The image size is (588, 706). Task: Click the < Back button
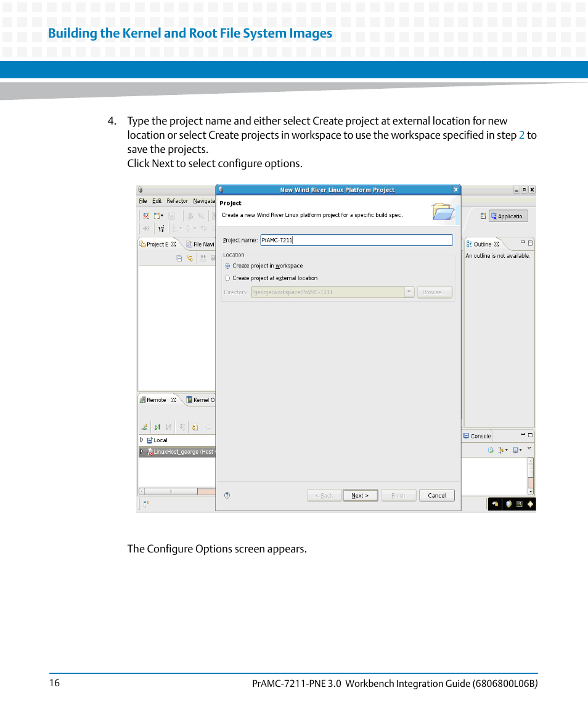pyautogui.click(x=324, y=495)
